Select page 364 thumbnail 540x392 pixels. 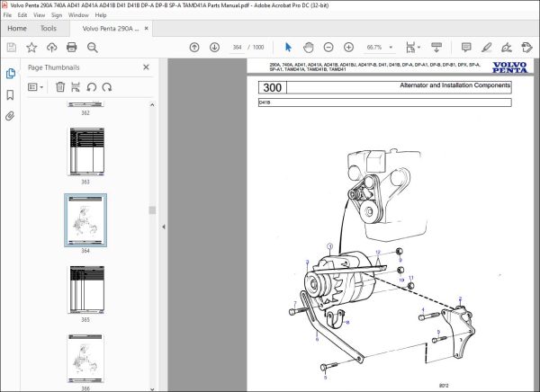(85, 220)
